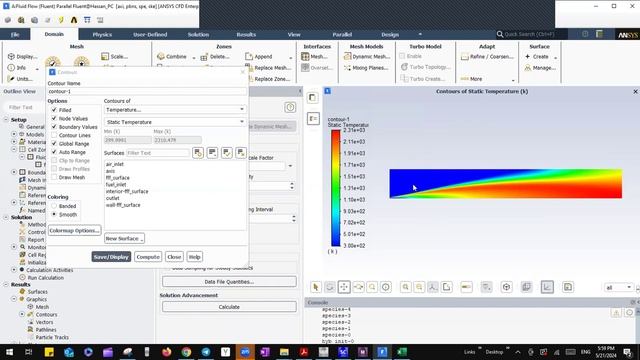Click the probe info tool icon
Viewport: 640px width, 360px height.
[386, 287]
